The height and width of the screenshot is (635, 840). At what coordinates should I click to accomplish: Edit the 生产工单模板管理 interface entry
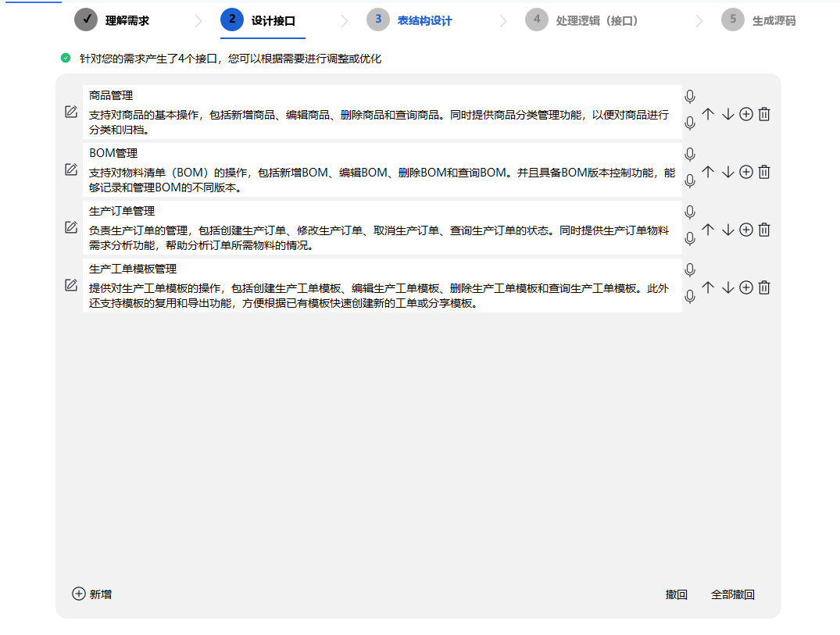pos(71,285)
